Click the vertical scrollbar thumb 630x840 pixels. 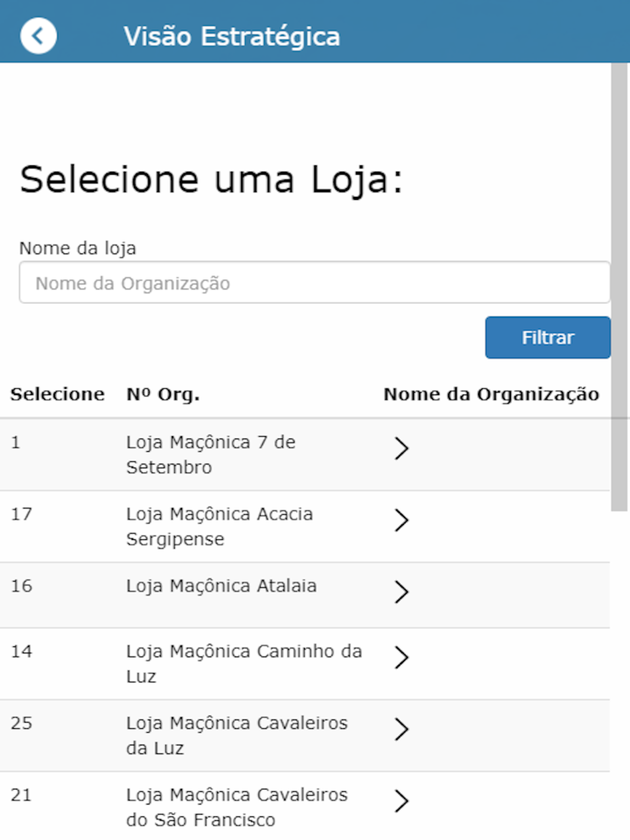point(619,287)
